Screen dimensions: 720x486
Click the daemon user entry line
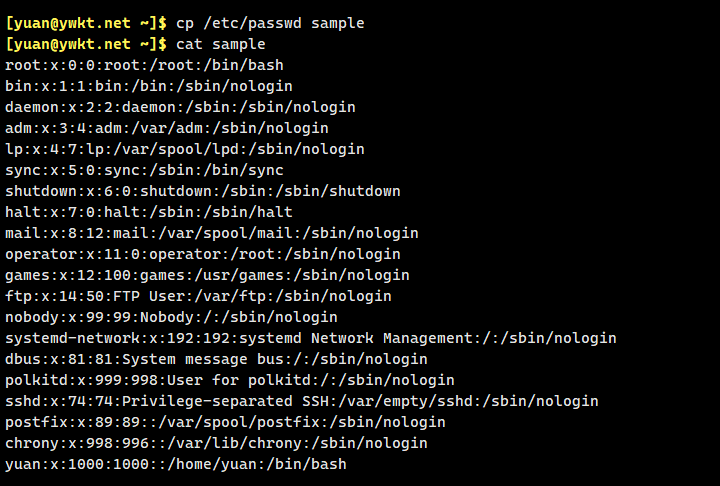[180, 107]
